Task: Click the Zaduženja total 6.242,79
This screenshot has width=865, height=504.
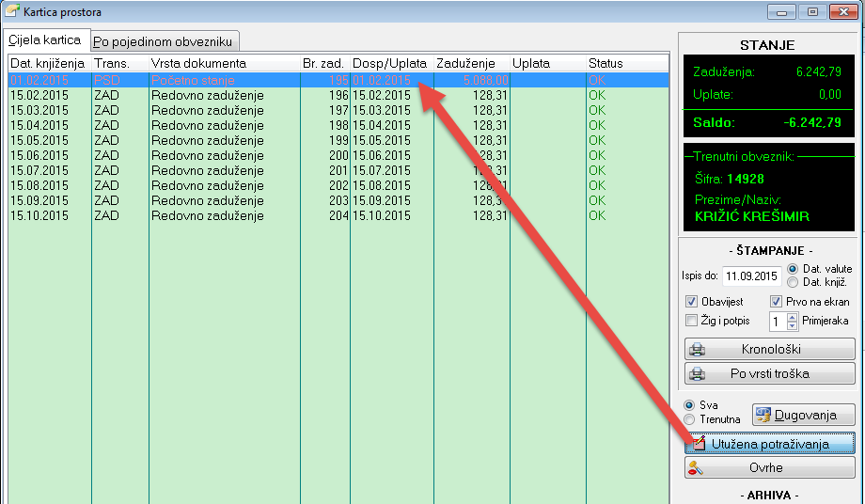Action: [x=819, y=71]
